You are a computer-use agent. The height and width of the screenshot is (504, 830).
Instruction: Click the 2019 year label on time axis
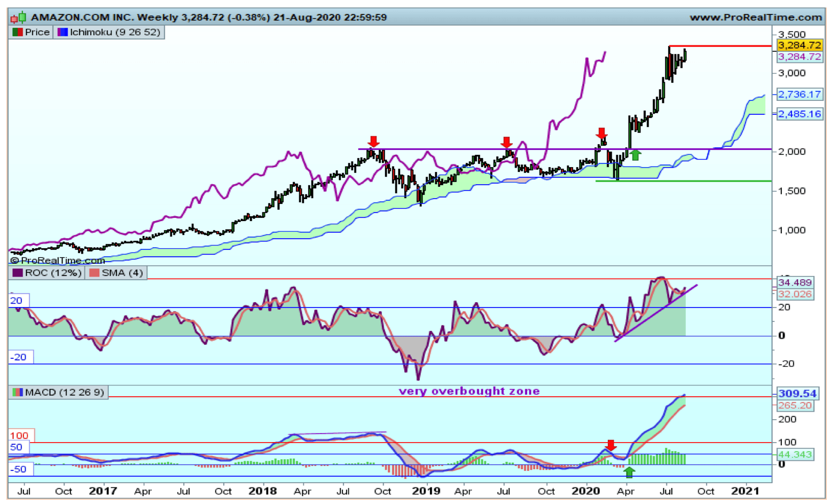point(426,491)
